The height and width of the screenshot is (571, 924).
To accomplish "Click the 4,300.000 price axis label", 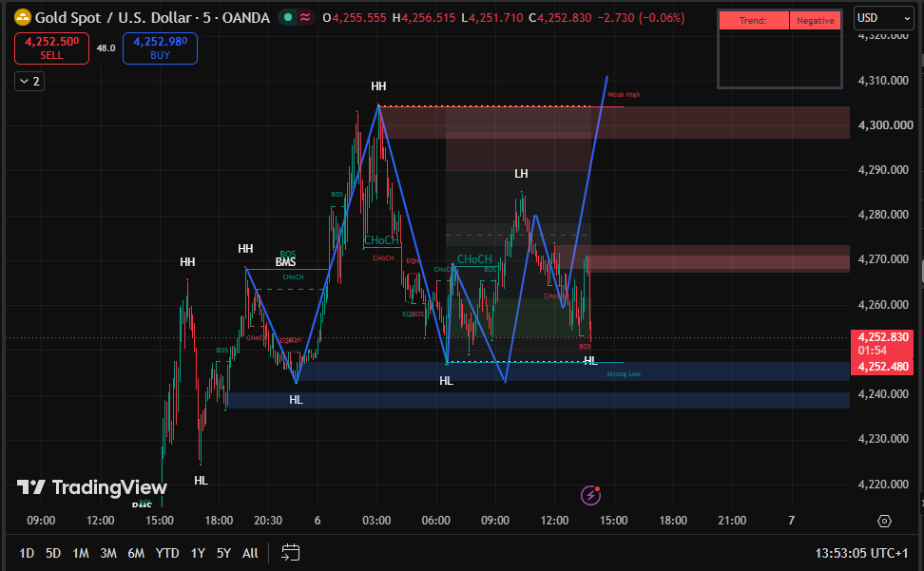I will (886, 124).
